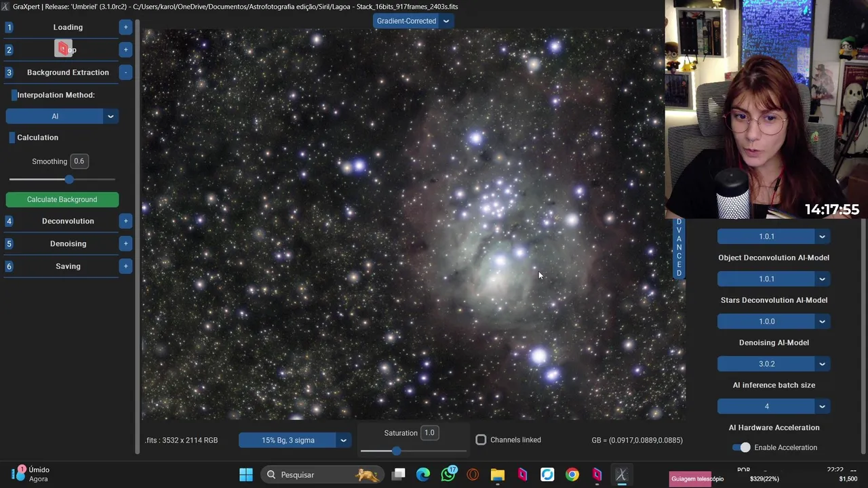Open the Denoising step header
The height and width of the screenshot is (488, 868).
point(68,243)
